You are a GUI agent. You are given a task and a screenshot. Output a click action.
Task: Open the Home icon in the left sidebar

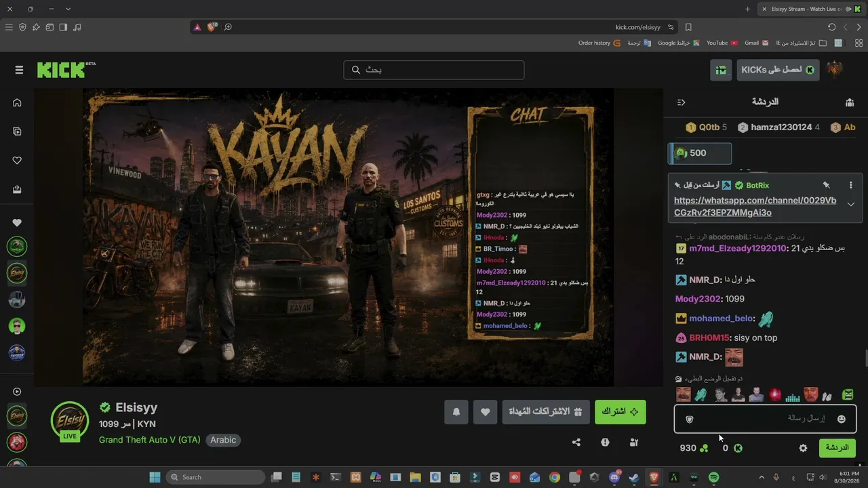click(x=17, y=103)
